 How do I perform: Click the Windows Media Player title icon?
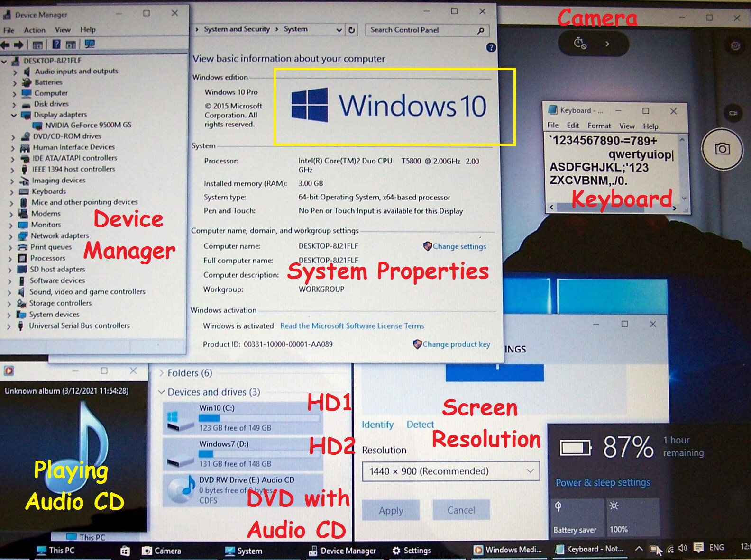point(8,370)
